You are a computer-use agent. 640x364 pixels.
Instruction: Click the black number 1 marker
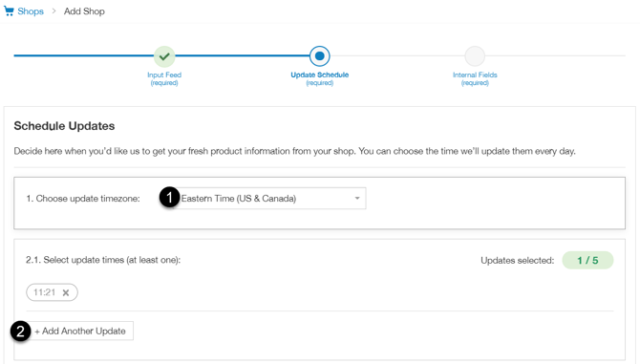coord(169,198)
